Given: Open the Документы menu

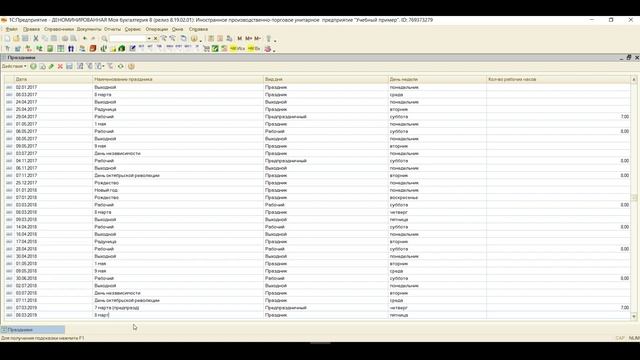Looking at the screenshot, I should [89, 29].
